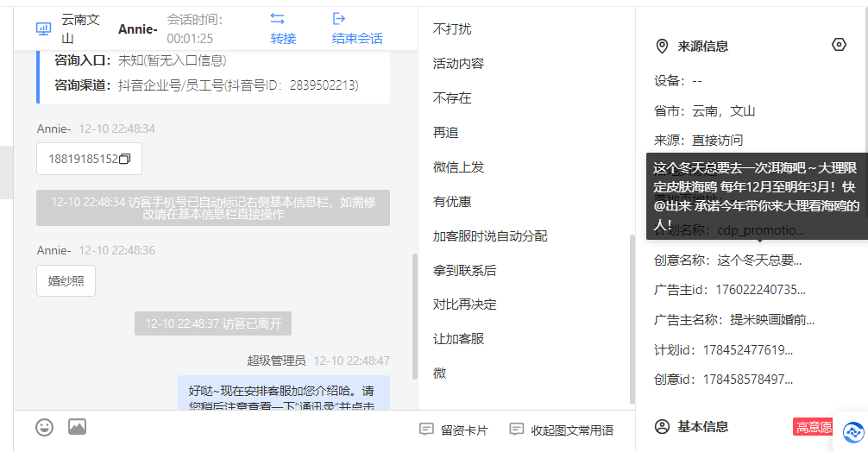Screen dimensions: 868x452
Task: Click the 收起图文常用语 message icon
Action: tap(517, 430)
